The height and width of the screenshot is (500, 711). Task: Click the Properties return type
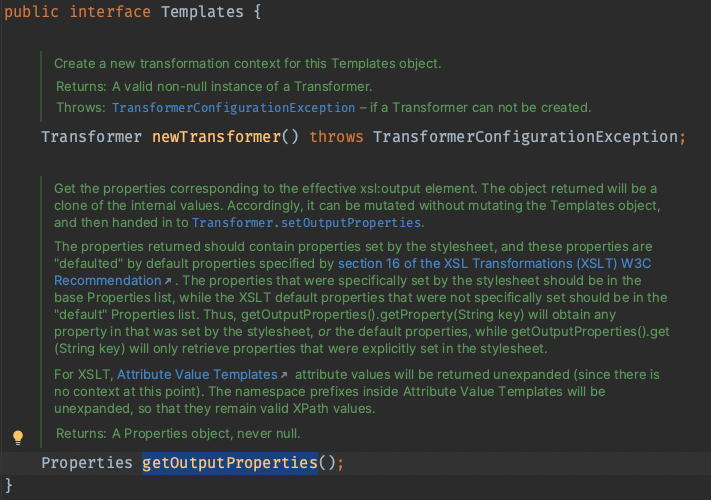coord(86,463)
